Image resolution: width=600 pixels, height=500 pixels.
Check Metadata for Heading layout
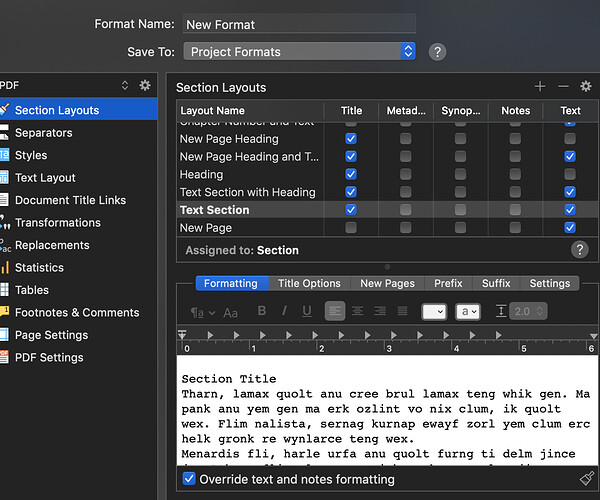[406, 174]
